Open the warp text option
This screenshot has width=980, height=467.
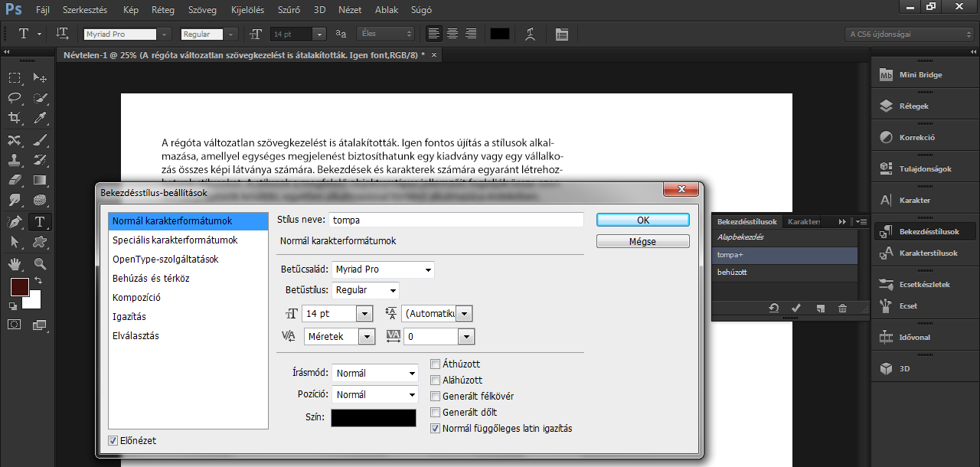(x=531, y=34)
